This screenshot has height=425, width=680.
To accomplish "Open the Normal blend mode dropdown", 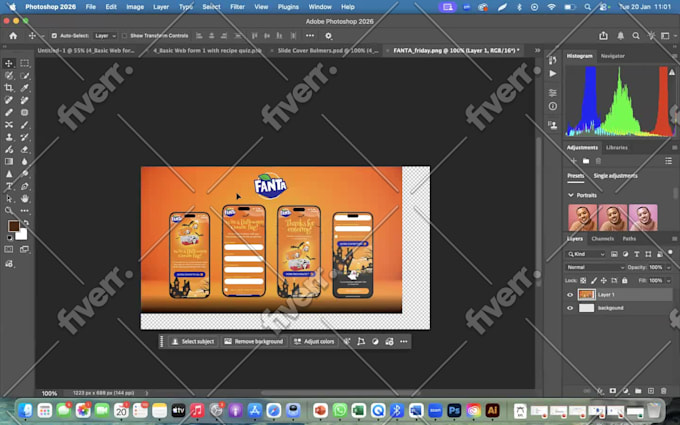I will [x=595, y=268].
